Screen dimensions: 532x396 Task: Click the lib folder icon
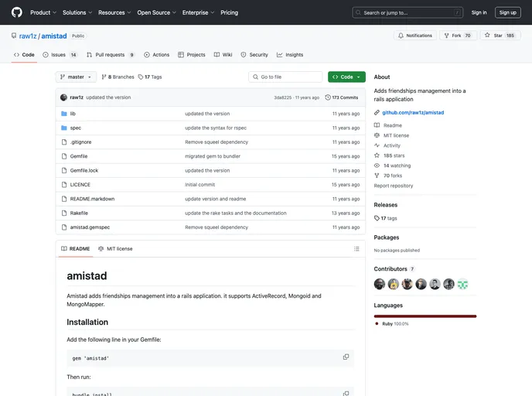tap(63, 114)
